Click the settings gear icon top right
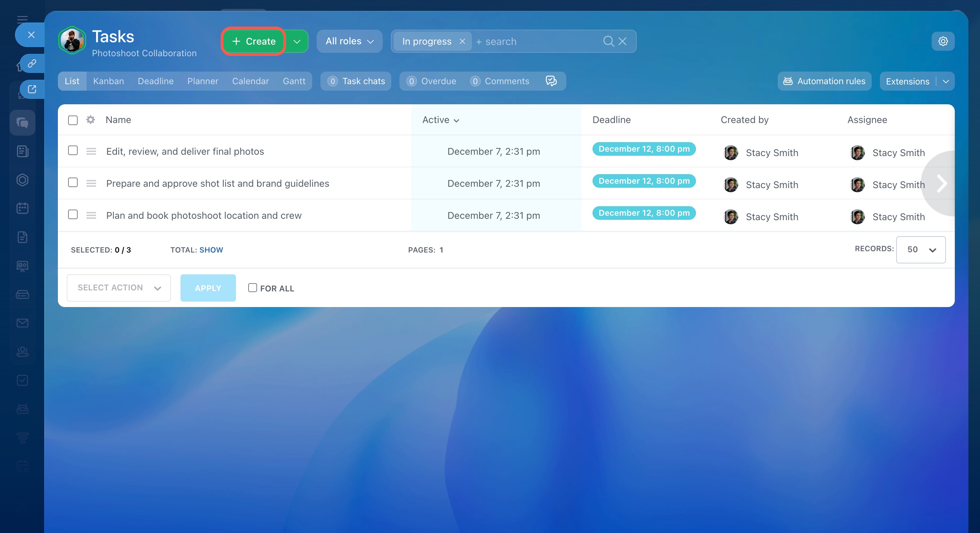The height and width of the screenshot is (533, 980). pos(943,41)
